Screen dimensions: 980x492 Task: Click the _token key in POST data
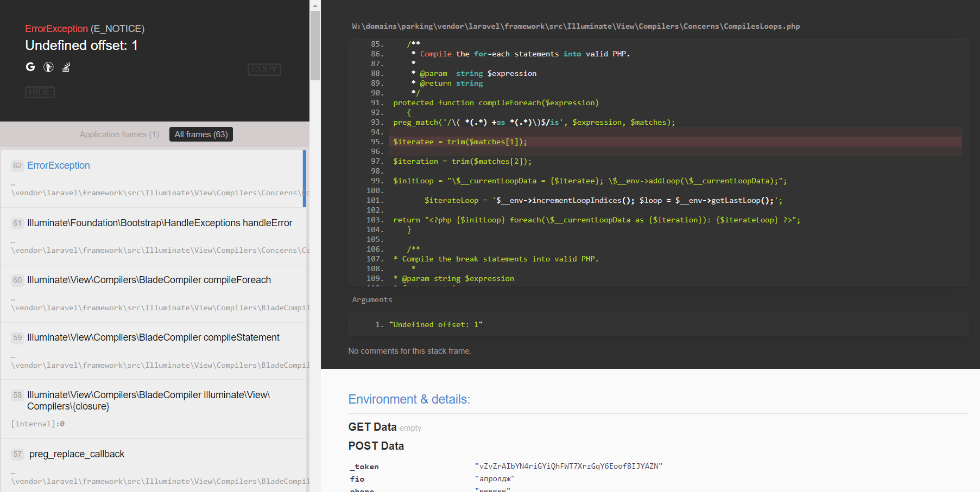[x=364, y=467]
